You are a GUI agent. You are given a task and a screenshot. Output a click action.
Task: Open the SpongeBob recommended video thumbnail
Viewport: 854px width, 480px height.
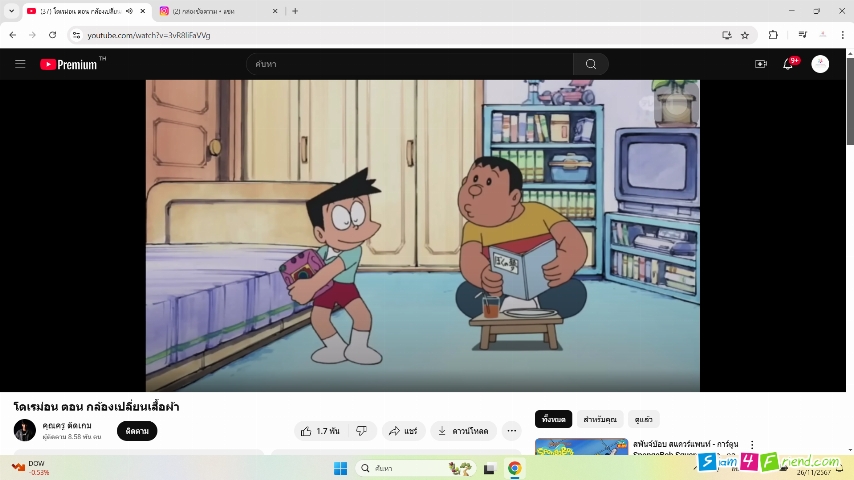[581, 447]
